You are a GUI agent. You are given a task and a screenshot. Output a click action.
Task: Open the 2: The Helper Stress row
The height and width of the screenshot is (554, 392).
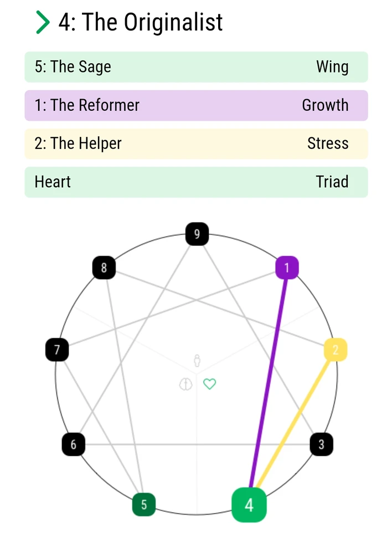pos(197,144)
